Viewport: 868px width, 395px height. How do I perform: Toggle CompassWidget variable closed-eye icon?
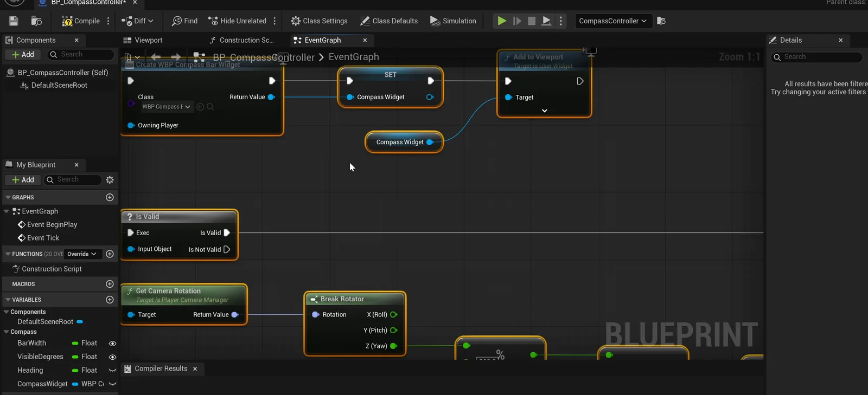112,384
